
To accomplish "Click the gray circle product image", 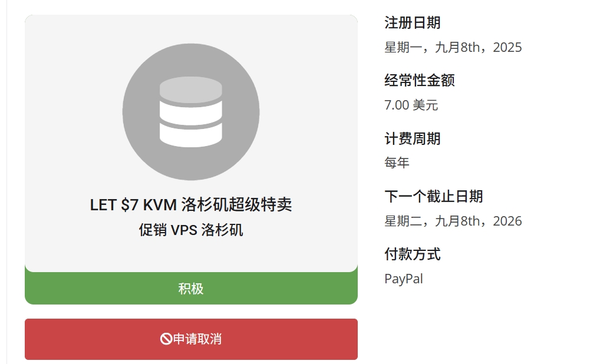I will pyautogui.click(x=191, y=112).
